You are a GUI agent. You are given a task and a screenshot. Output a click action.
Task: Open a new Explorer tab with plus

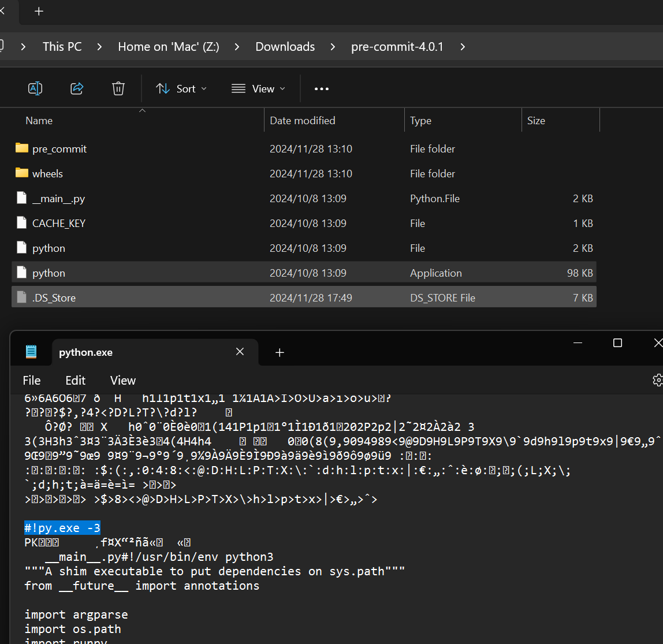(39, 11)
